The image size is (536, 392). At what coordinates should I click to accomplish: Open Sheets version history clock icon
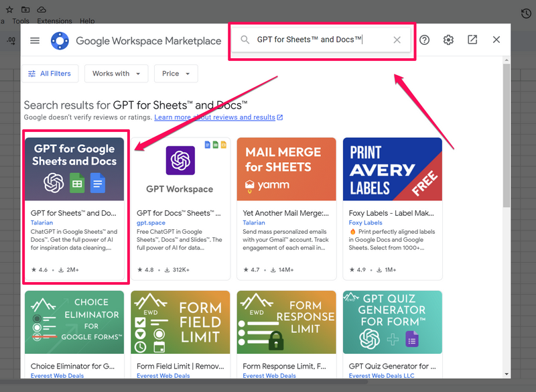526,13
